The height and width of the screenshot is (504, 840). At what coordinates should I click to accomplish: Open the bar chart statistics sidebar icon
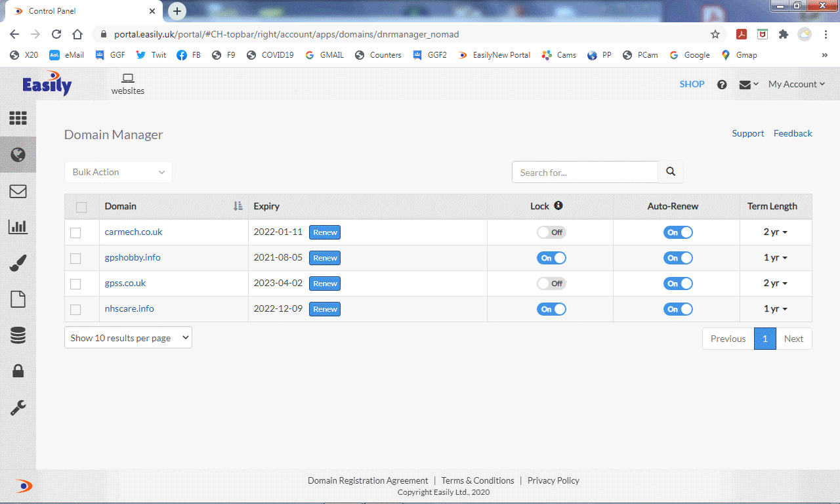coord(18,227)
